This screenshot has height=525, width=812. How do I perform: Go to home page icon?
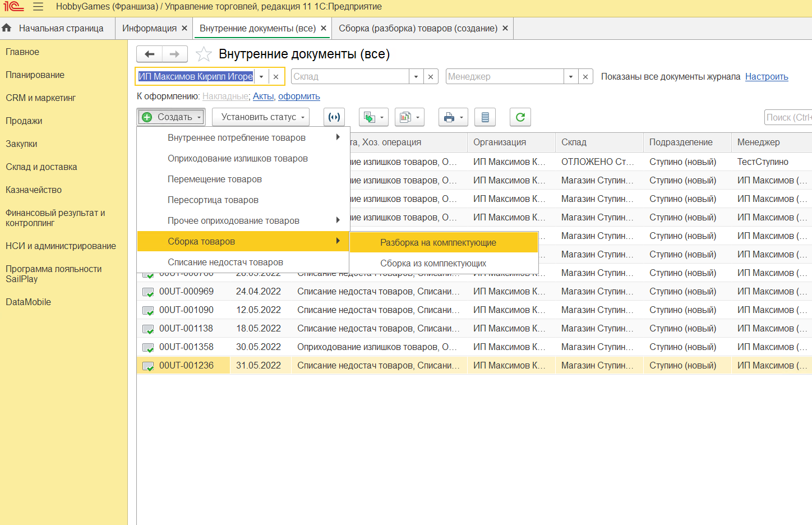click(x=7, y=27)
